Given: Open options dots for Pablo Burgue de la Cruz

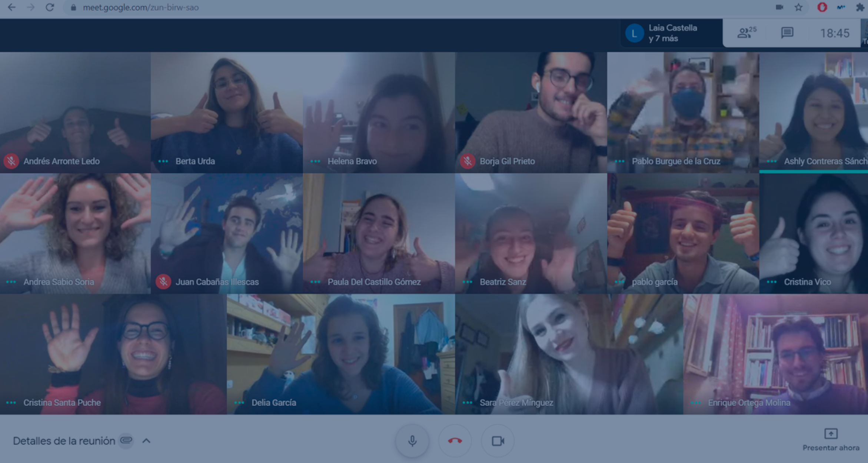Looking at the screenshot, I should [619, 161].
